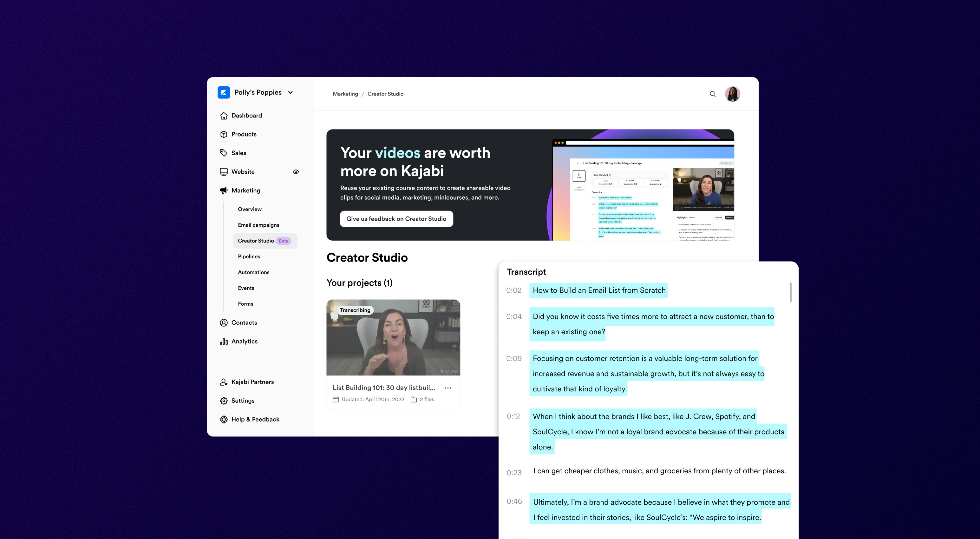Click the Products box icon
Image resolution: width=980 pixels, height=539 pixels.
click(x=224, y=134)
